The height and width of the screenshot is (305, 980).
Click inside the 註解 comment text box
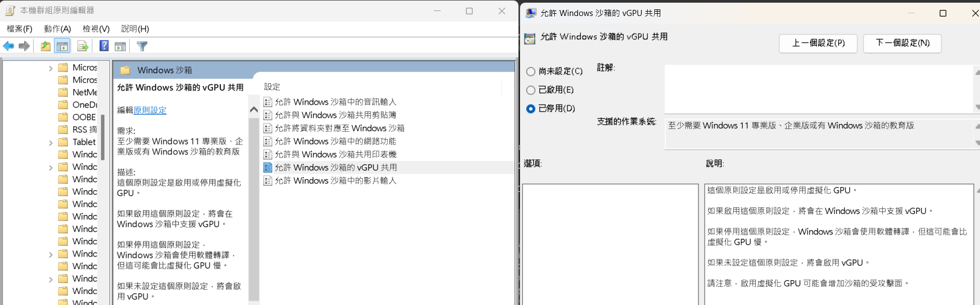pos(819,89)
